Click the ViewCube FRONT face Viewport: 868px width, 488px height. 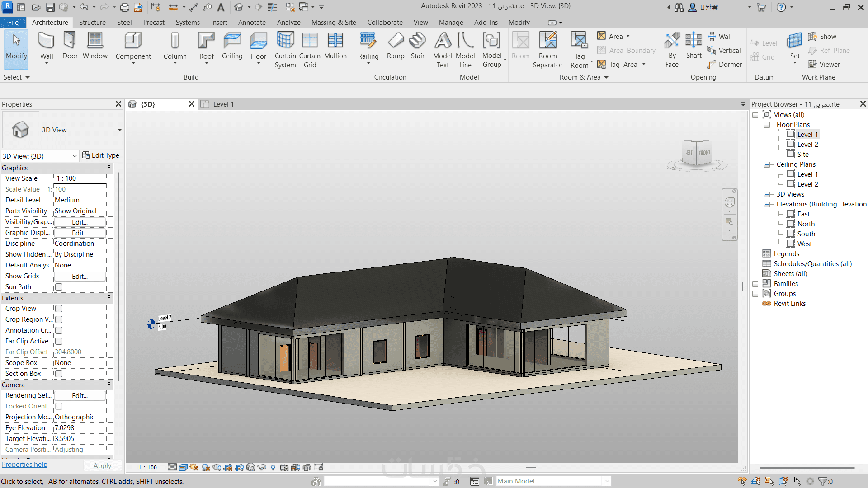tap(704, 153)
